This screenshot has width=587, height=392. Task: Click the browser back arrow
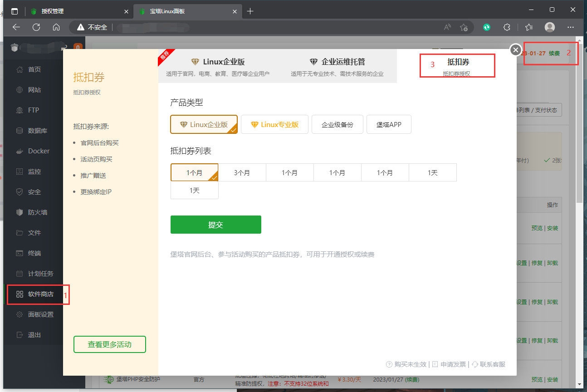pyautogui.click(x=16, y=27)
